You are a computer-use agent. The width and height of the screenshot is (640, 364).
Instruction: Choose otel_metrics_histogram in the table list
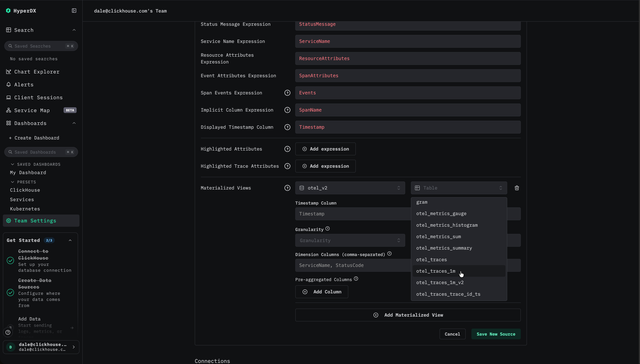[447, 225]
